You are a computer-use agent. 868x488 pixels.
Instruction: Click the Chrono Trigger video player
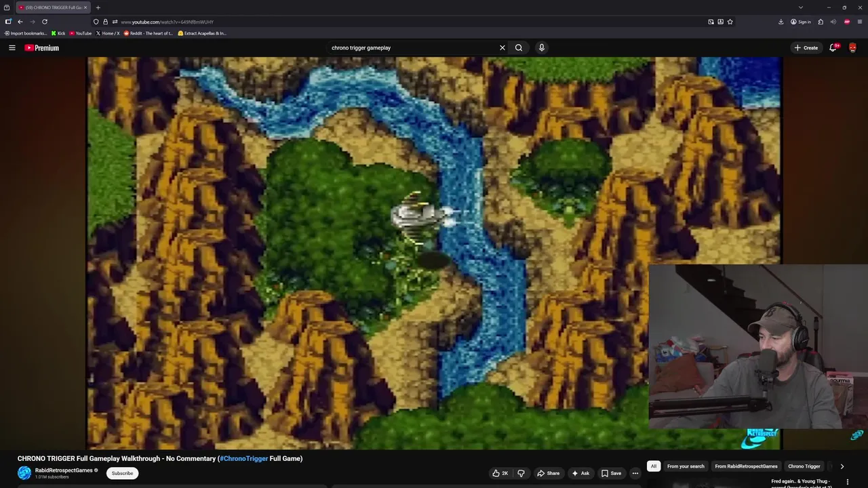[x=434, y=253]
